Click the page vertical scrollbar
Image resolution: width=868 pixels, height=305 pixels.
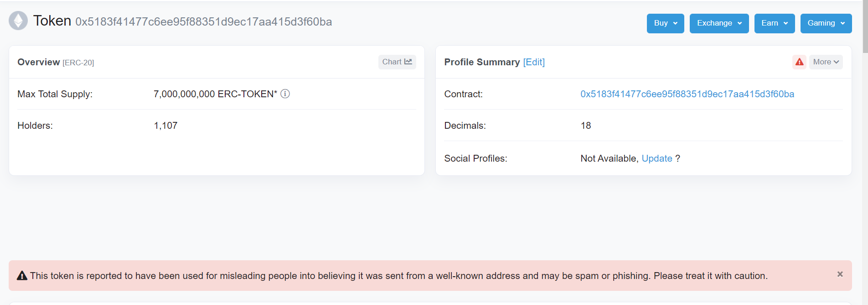(865, 137)
